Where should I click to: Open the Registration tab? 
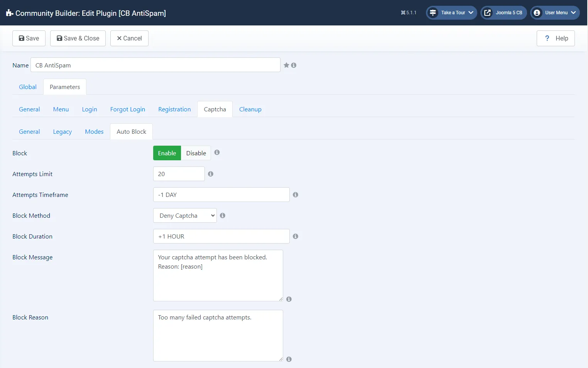pos(174,109)
